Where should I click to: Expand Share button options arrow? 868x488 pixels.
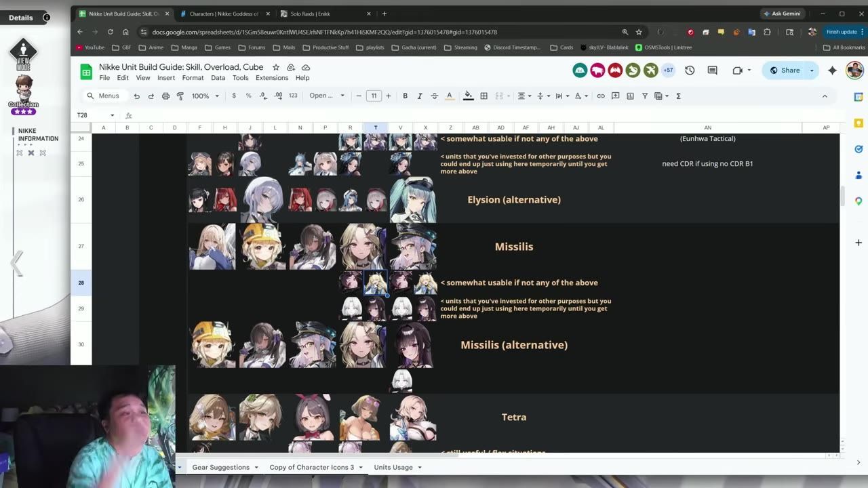[x=812, y=70]
